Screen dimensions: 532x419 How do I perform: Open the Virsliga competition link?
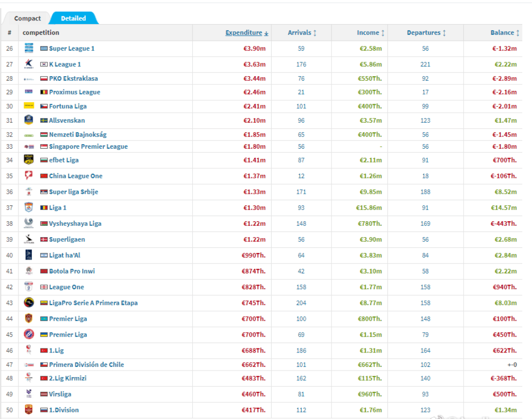pyautogui.click(x=60, y=394)
